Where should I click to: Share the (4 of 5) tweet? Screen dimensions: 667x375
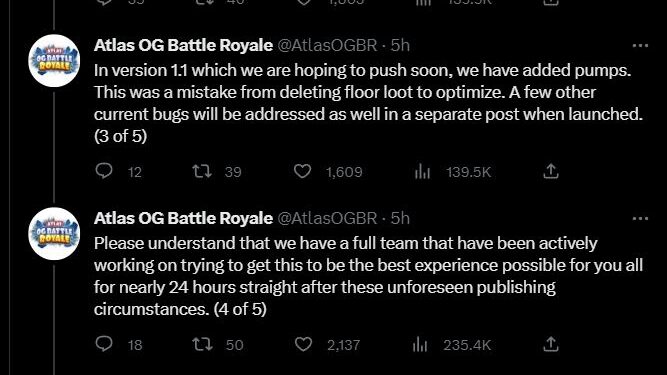[550, 344]
